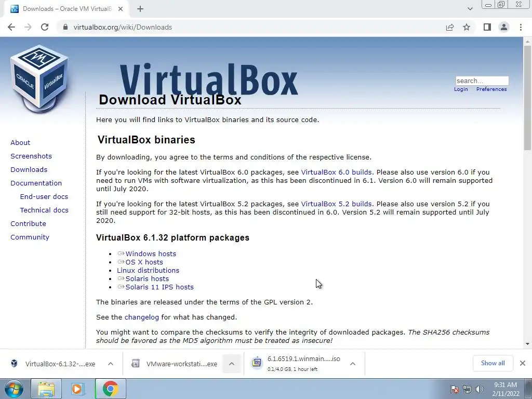This screenshot has height=399, width=532.
Task: Open Contribute in the sidebar
Action: tap(28, 223)
